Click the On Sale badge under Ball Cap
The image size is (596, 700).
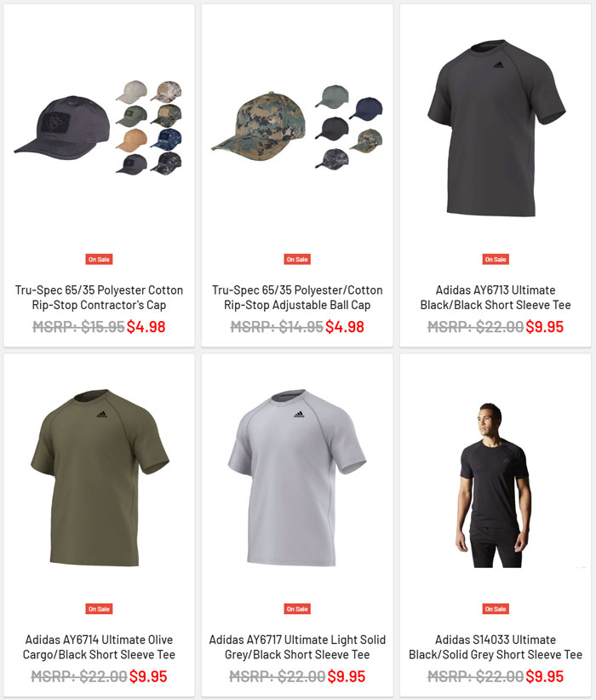[x=297, y=260]
